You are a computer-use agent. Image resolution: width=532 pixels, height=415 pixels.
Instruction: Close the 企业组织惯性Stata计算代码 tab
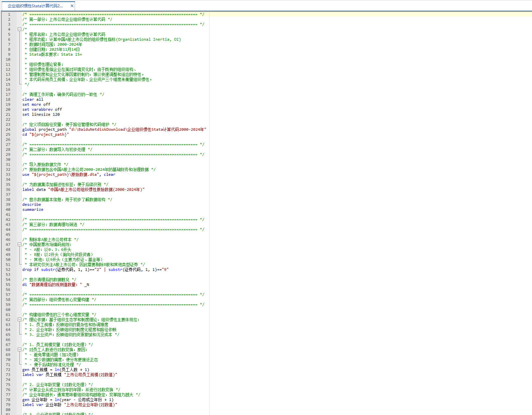pos(72,6)
